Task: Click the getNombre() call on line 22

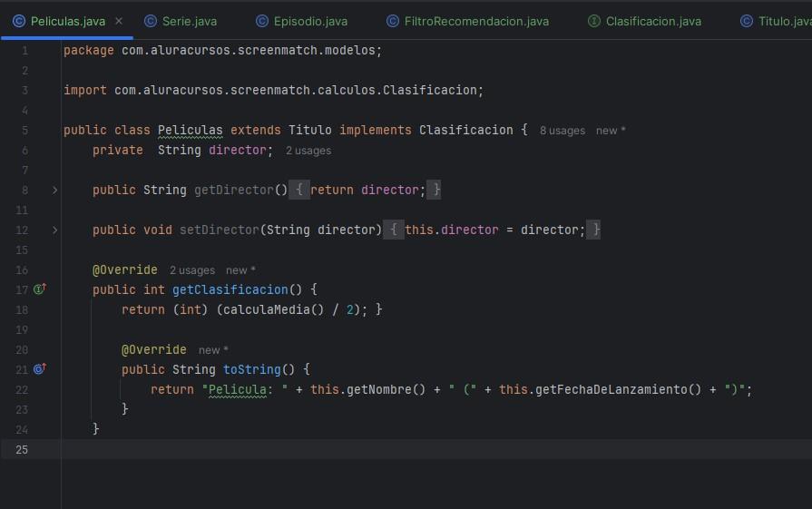Action: click(386, 390)
